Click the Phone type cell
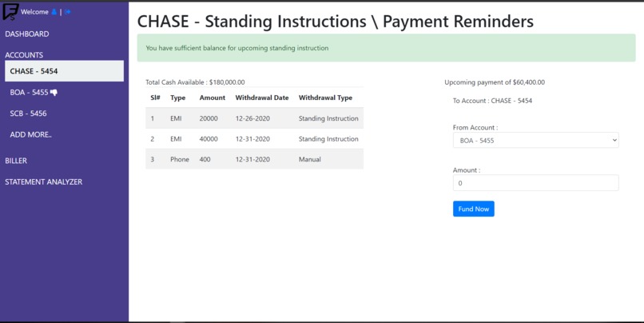The width and height of the screenshot is (644, 323). coord(180,159)
